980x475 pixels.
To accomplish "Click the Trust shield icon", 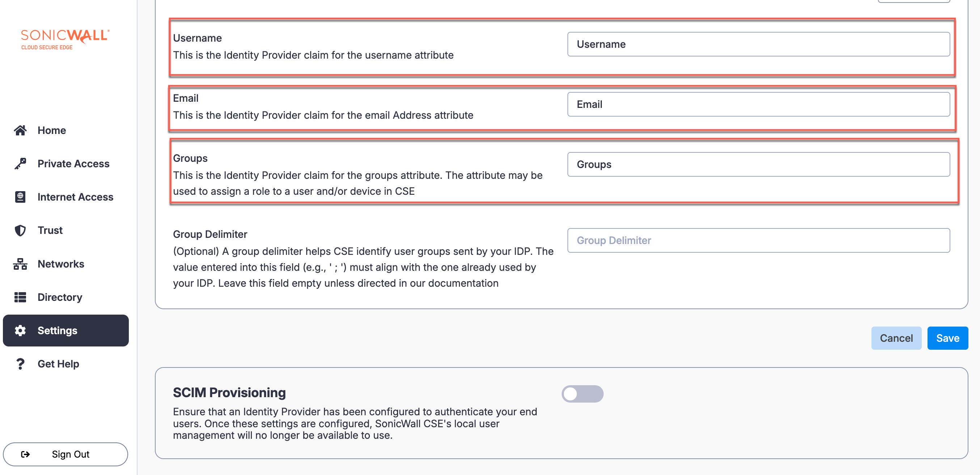I will coord(20,230).
